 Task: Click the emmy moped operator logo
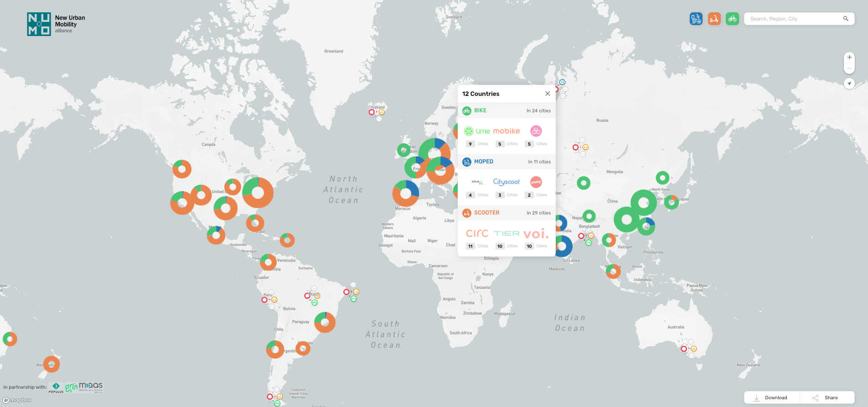[x=536, y=182]
